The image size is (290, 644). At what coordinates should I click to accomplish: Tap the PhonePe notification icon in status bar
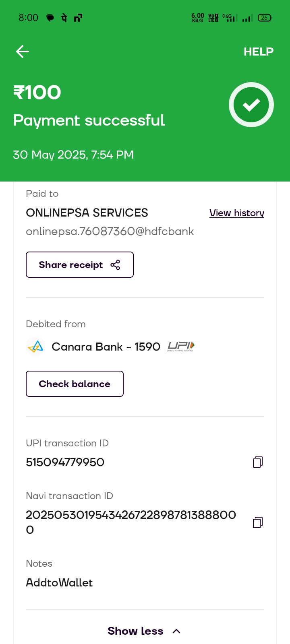point(64,18)
